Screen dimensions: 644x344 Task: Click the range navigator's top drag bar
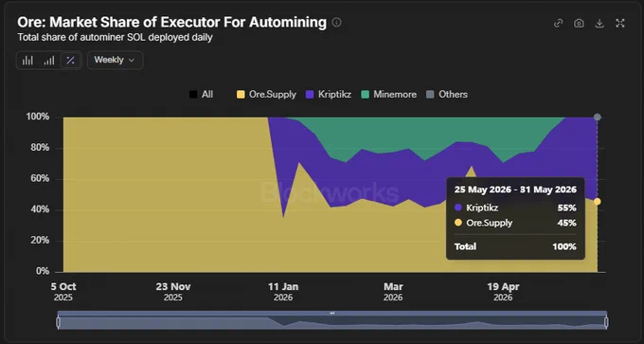[332, 313]
